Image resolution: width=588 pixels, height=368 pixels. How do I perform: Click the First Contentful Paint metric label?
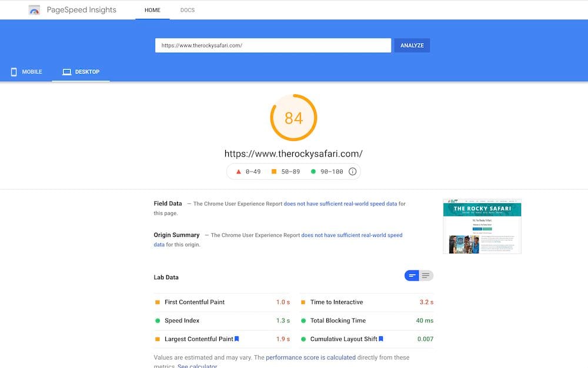click(x=195, y=302)
